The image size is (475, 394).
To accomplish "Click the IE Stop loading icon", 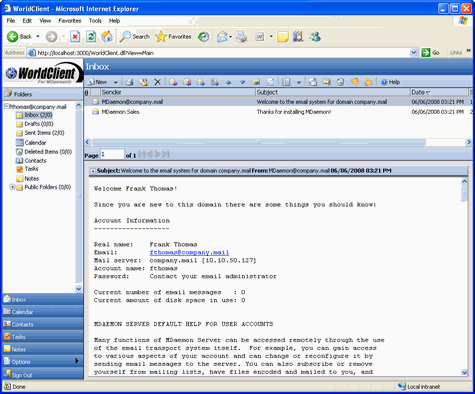I will pos(75,37).
